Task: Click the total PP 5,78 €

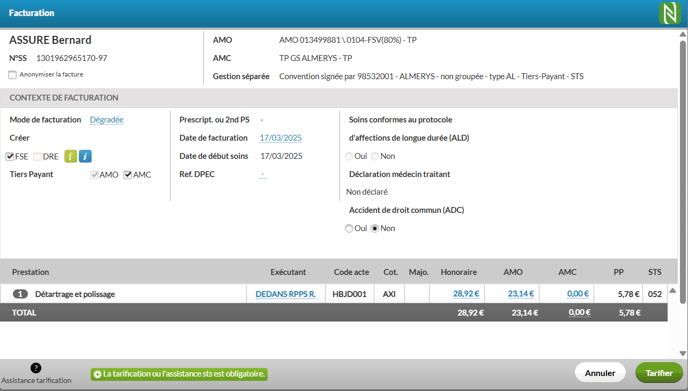Action: click(x=630, y=313)
